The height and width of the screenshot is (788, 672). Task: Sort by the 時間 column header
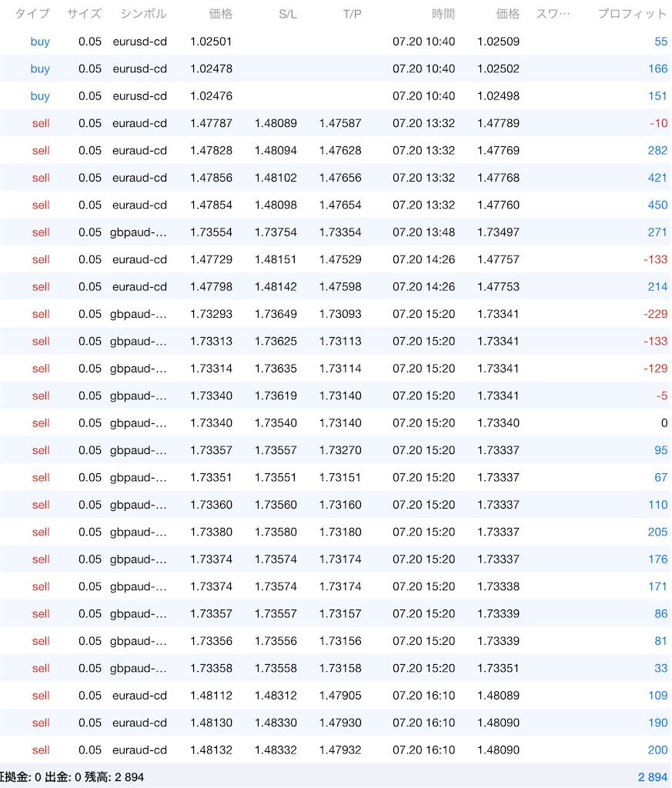(443, 14)
